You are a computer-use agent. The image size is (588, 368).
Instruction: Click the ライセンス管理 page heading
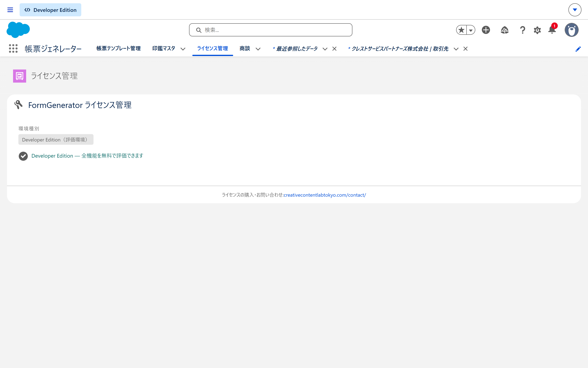pos(55,76)
